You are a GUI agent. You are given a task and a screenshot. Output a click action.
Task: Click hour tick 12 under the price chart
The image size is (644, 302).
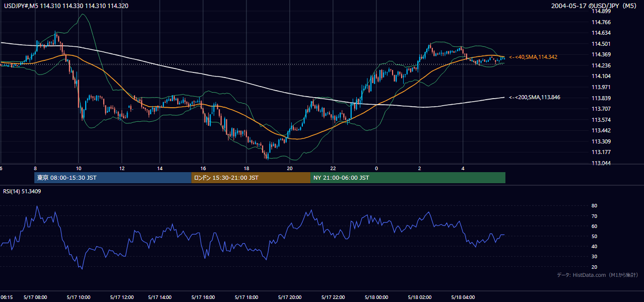(x=122, y=168)
